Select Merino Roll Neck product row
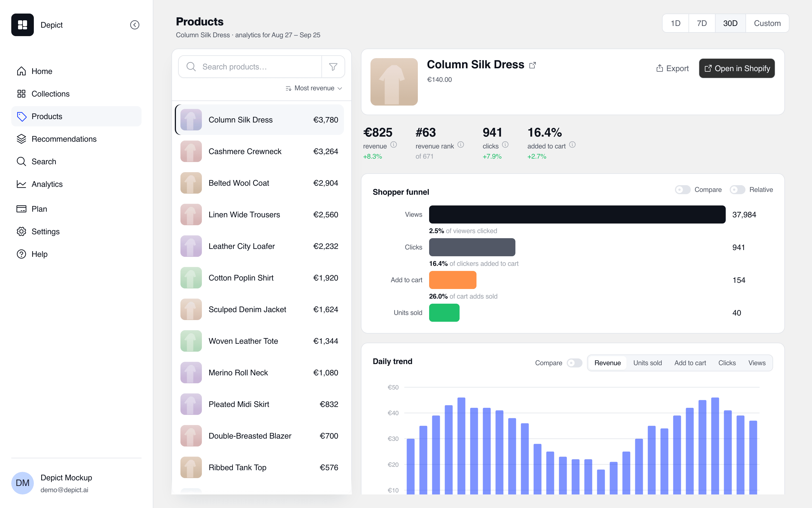The height and width of the screenshot is (508, 812). [x=259, y=373]
